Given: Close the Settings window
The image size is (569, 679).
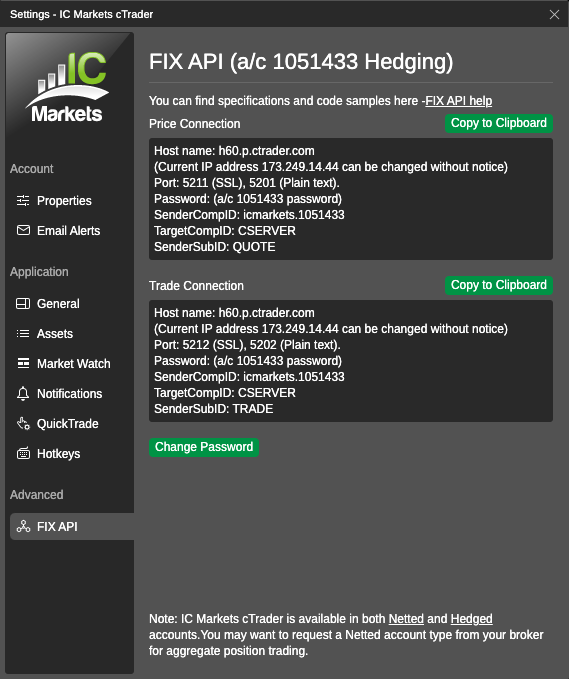Looking at the screenshot, I should 554,14.
